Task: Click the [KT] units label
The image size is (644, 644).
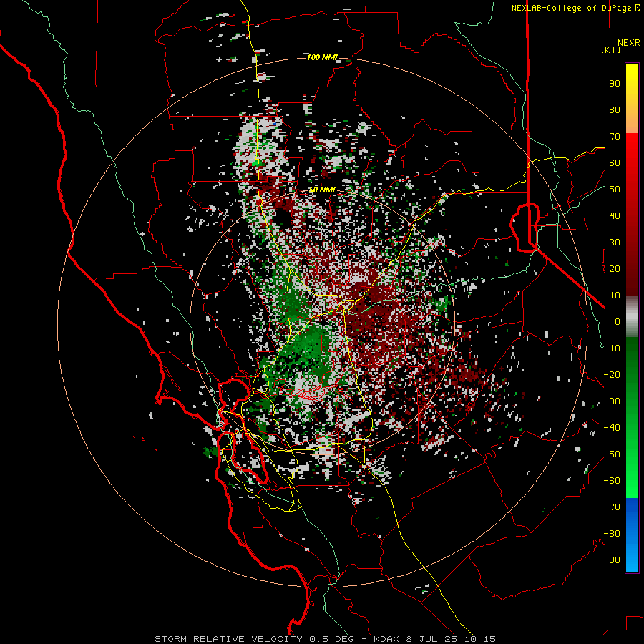Action: point(611,49)
